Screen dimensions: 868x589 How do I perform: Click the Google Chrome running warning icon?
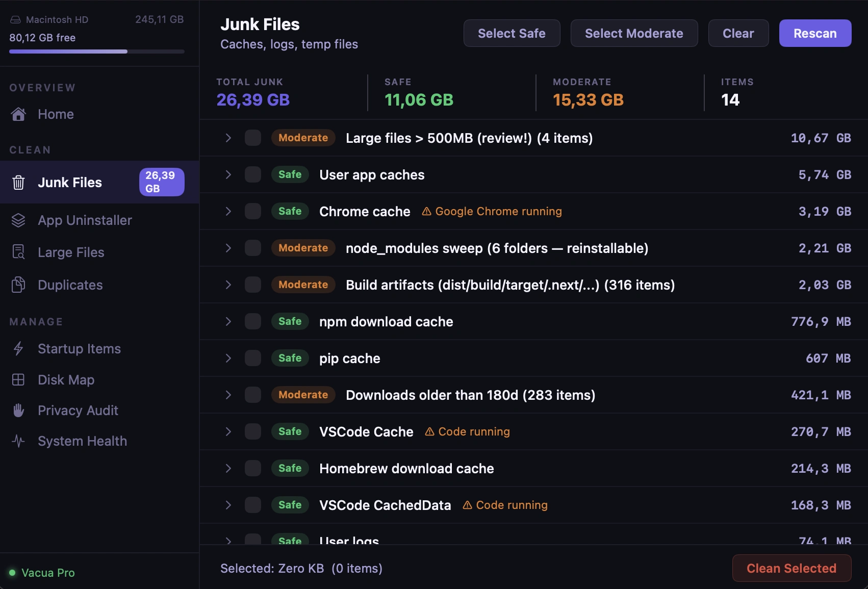tap(427, 212)
